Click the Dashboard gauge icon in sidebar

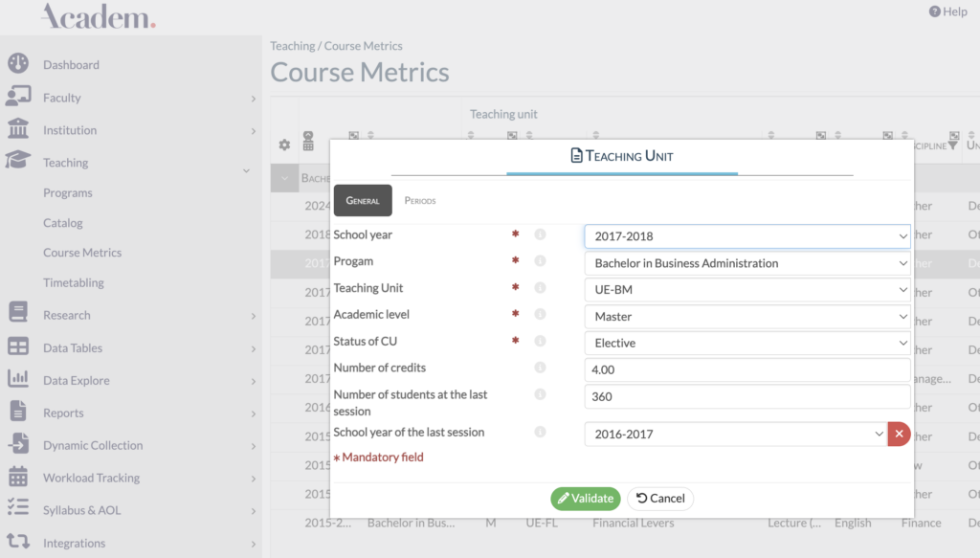[x=17, y=64]
